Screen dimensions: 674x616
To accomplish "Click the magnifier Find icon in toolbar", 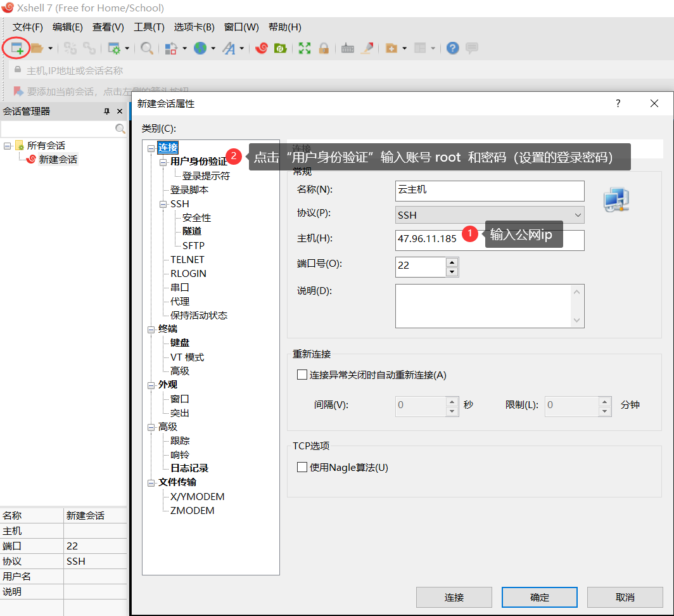I will pyautogui.click(x=147, y=48).
